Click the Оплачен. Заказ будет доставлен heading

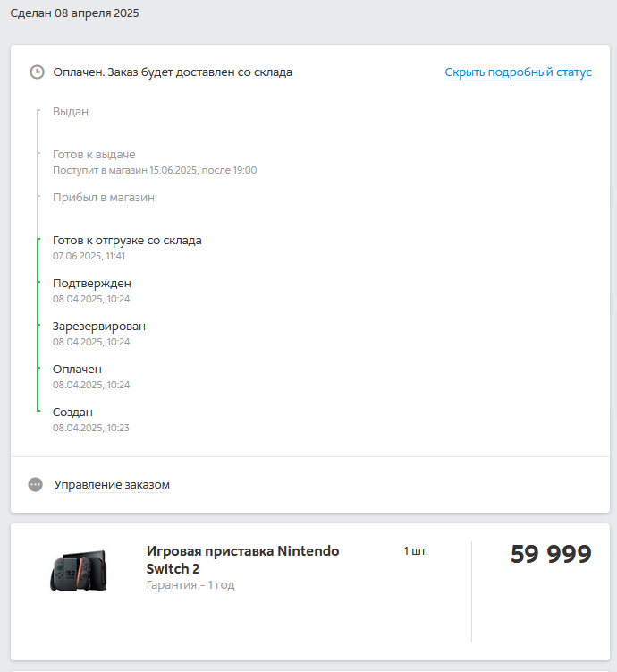point(173,72)
